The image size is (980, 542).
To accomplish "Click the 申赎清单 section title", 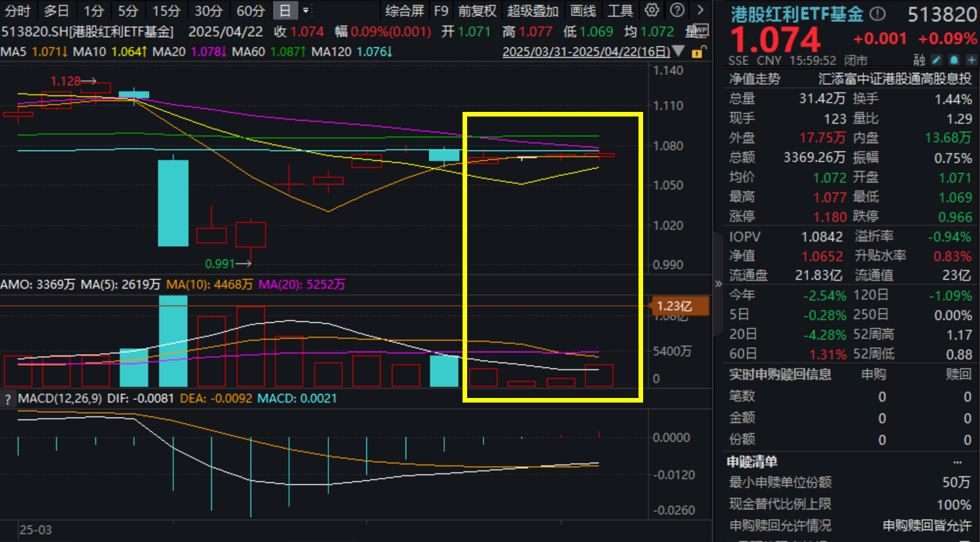I will [x=752, y=462].
